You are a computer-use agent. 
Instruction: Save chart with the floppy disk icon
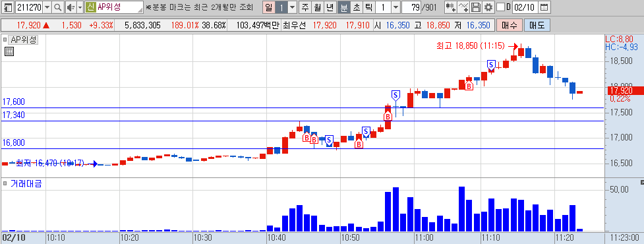tap(476, 7)
